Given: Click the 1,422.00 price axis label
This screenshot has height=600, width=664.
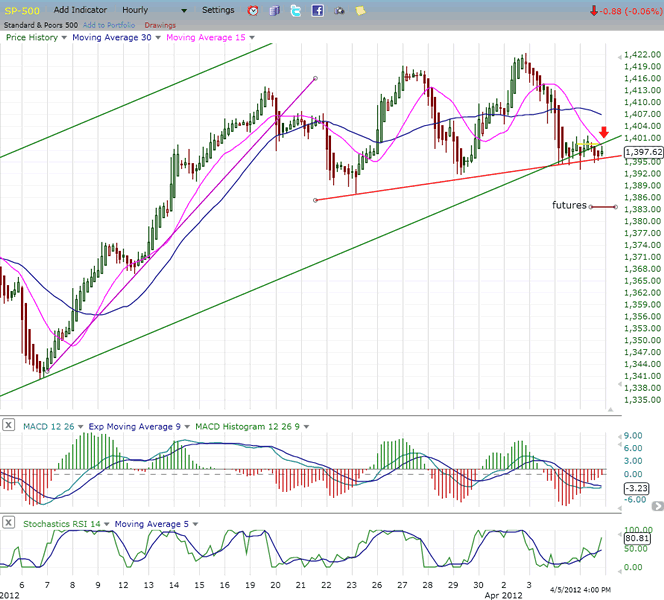Looking at the screenshot, I should pyautogui.click(x=642, y=54).
